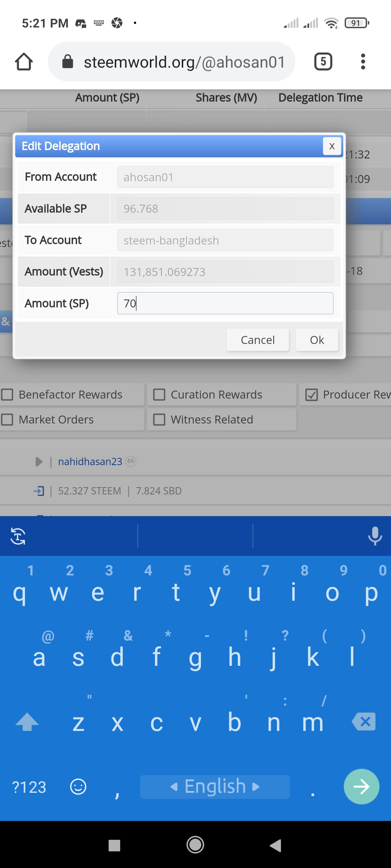
Task: Confirm delegation with Ok button
Action: pos(317,340)
